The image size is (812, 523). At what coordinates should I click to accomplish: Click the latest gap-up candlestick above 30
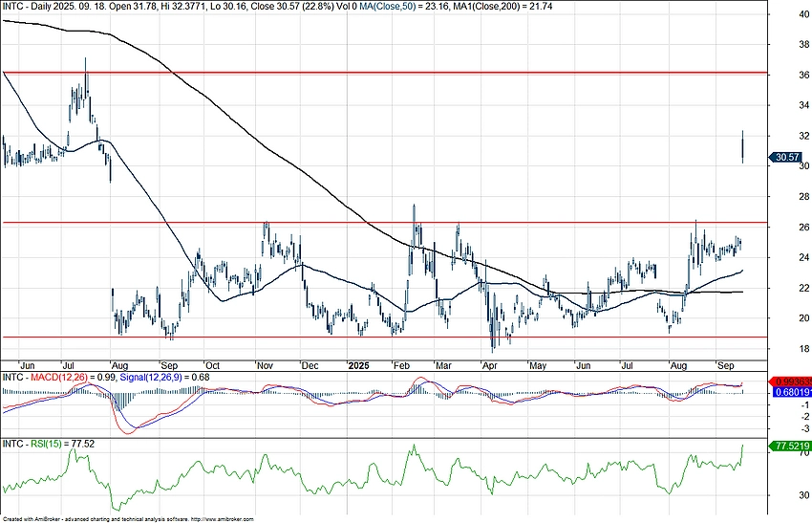pyautogui.click(x=742, y=146)
